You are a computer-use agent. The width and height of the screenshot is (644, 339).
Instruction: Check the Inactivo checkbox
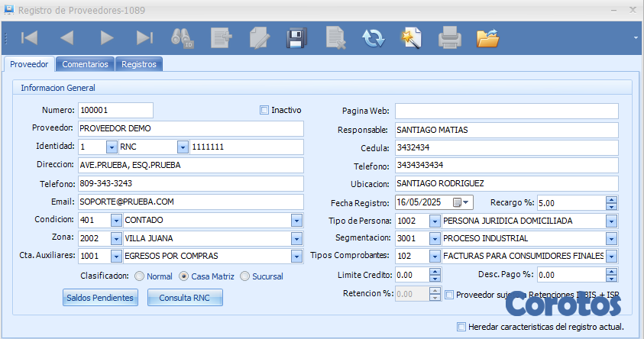(265, 110)
